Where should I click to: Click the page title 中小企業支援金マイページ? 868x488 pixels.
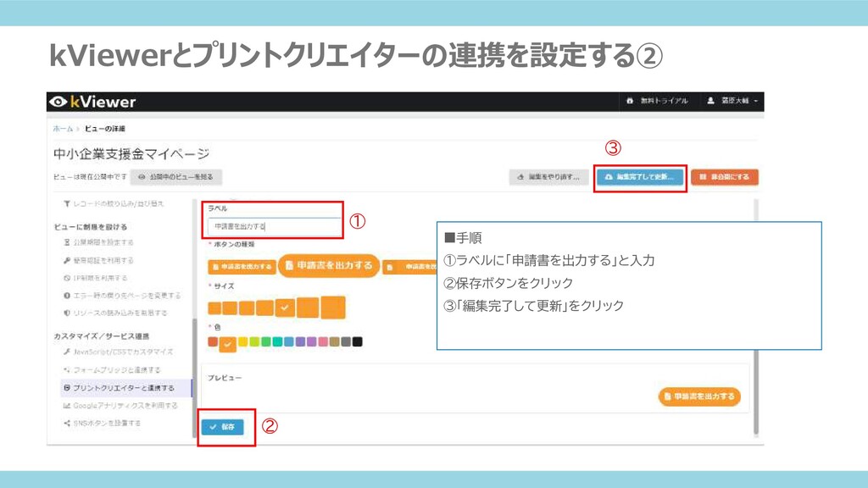[131, 153]
